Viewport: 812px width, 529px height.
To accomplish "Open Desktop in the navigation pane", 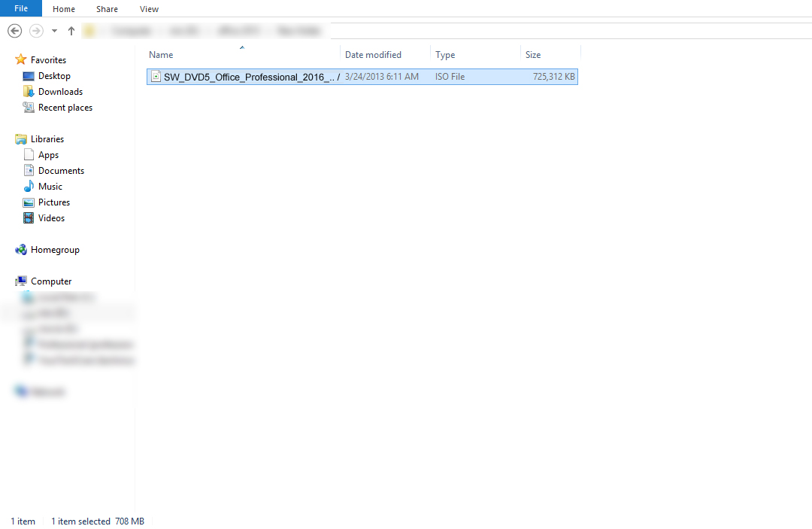I will (54, 76).
